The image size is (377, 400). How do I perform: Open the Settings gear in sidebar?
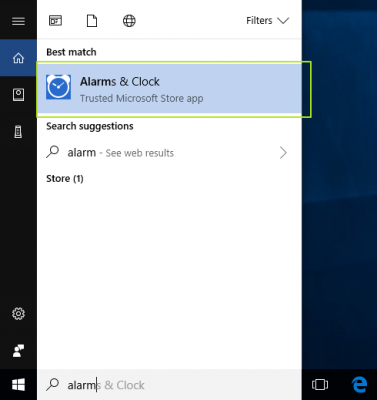click(18, 314)
